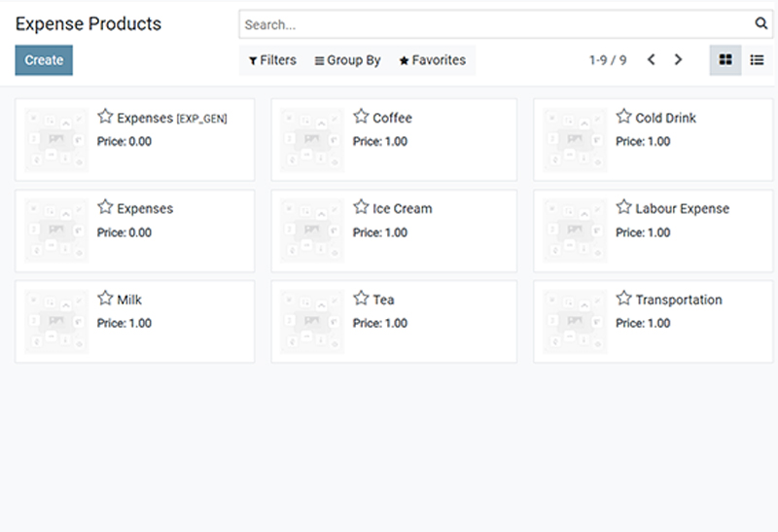
Task: Go to next page arrow
Action: click(x=678, y=60)
